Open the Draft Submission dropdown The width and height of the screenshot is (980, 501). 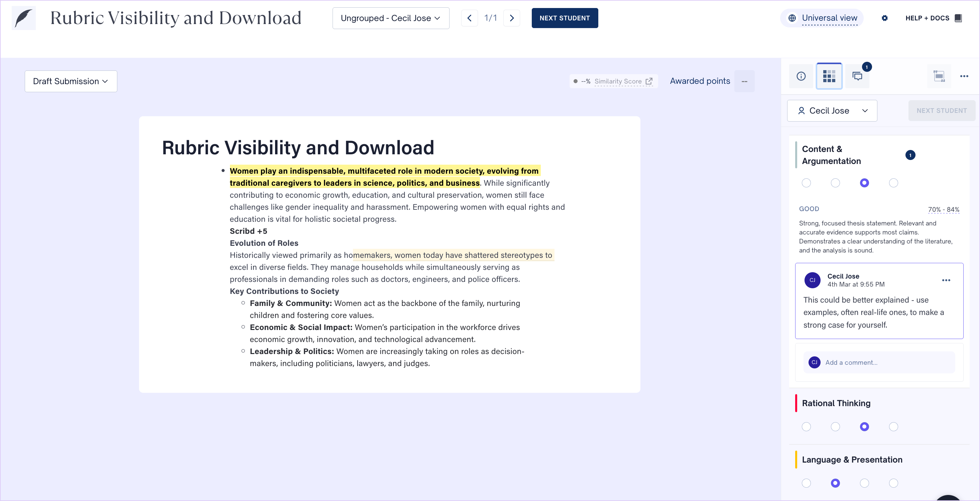pyautogui.click(x=71, y=81)
